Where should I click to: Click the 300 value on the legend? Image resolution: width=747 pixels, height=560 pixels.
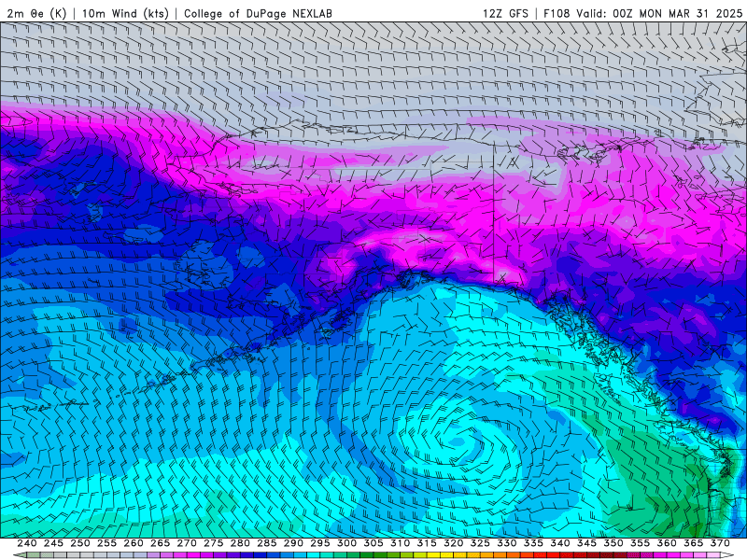[x=346, y=543]
